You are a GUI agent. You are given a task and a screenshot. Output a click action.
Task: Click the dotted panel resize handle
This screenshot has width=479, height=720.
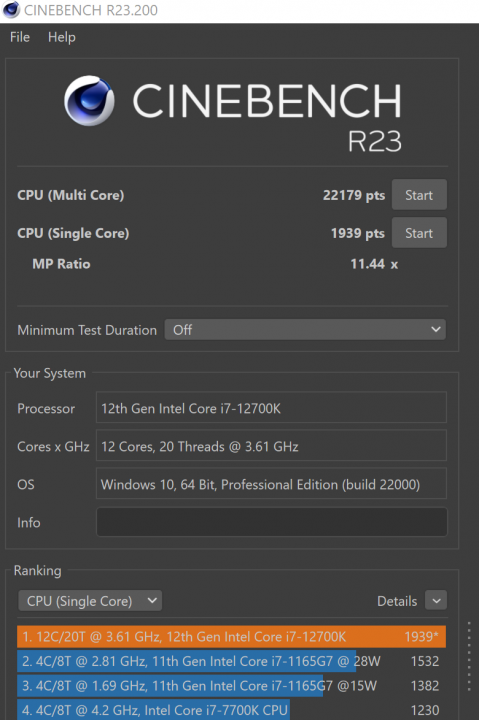[x=469, y=656]
